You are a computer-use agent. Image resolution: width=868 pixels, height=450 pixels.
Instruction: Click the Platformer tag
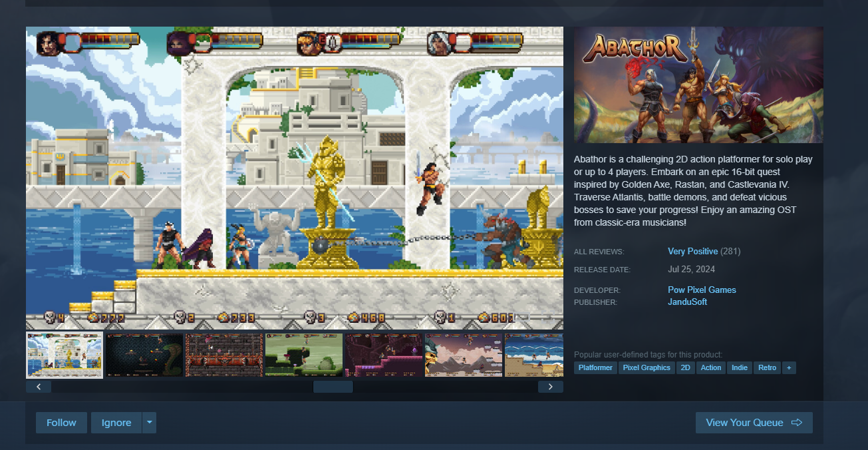[595, 367]
